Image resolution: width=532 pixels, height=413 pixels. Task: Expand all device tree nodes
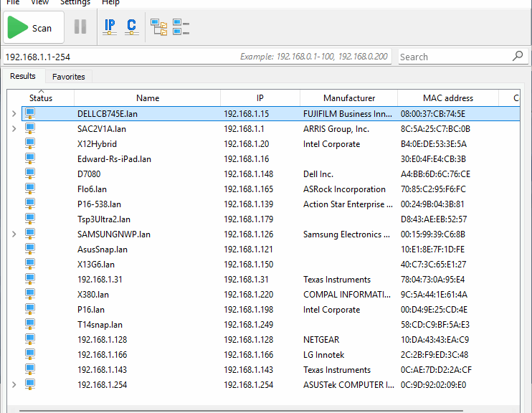coord(158,27)
